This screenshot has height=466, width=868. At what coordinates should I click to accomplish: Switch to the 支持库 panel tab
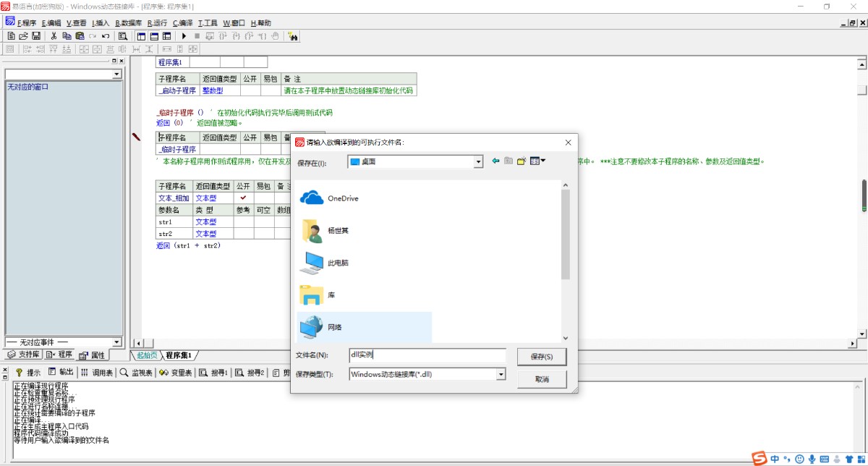(24, 355)
